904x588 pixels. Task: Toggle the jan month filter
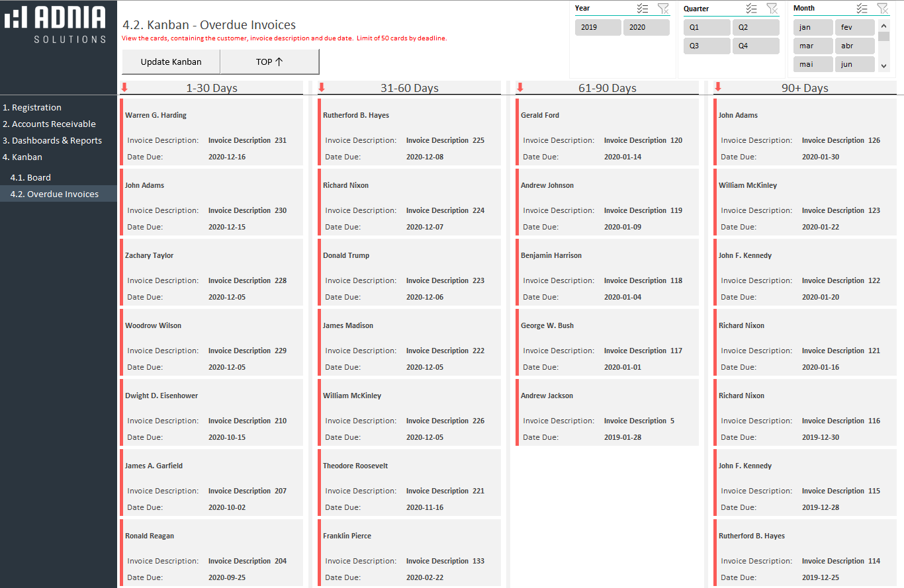(813, 28)
